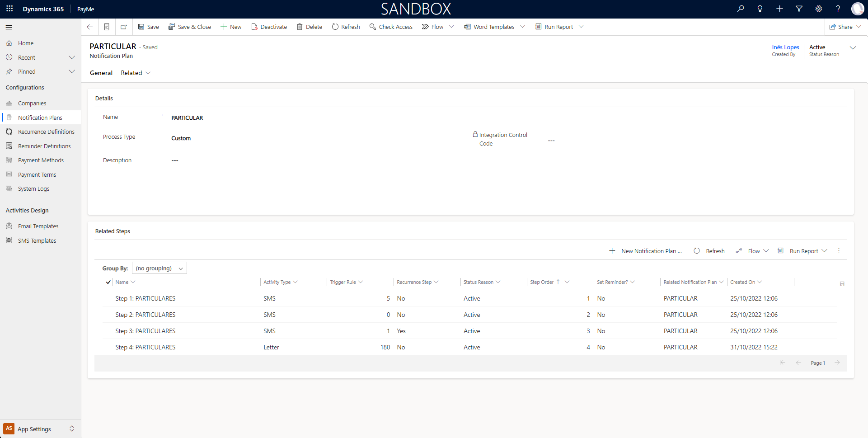Toggle the select-all rows checkmark
This screenshot has width=868, height=438.
[108, 282]
